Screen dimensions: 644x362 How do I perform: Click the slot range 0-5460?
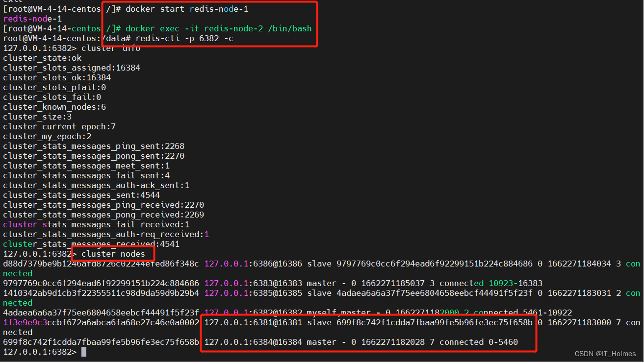[503, 342]
